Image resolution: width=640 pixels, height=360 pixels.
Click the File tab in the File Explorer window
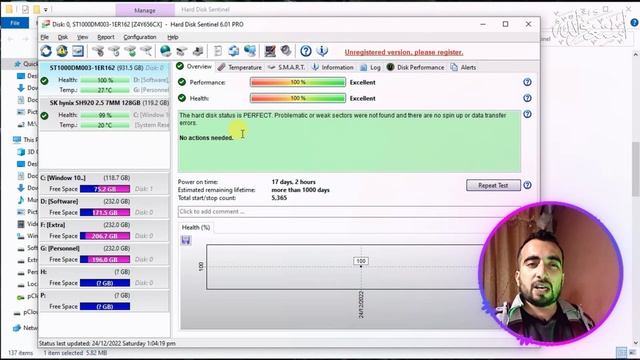click(x=15, y=23)
